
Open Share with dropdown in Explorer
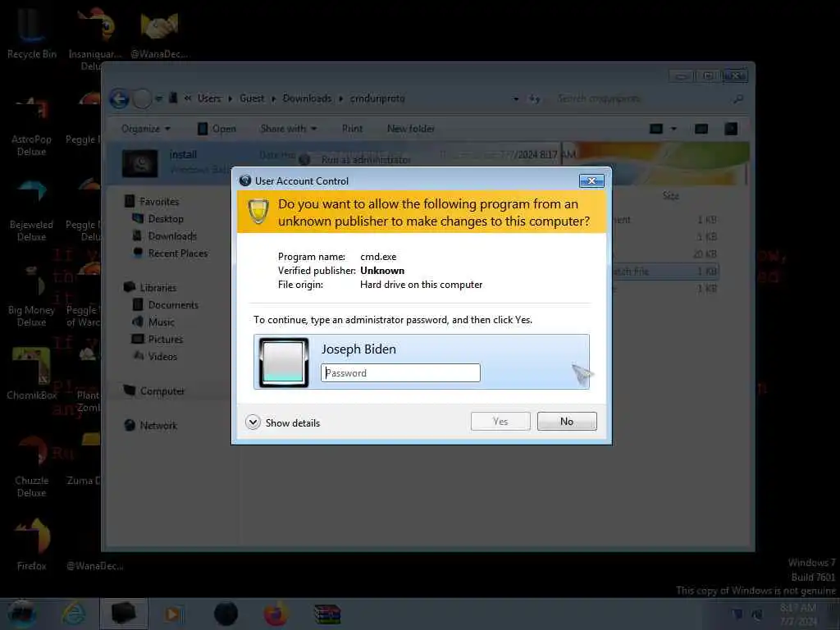point(288,129)
